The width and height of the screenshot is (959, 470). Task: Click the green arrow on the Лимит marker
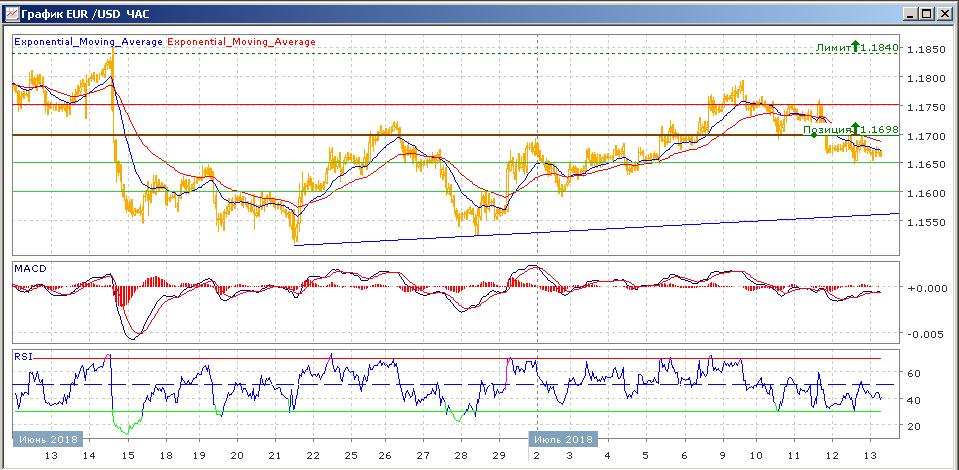click(x=856, y=46)
